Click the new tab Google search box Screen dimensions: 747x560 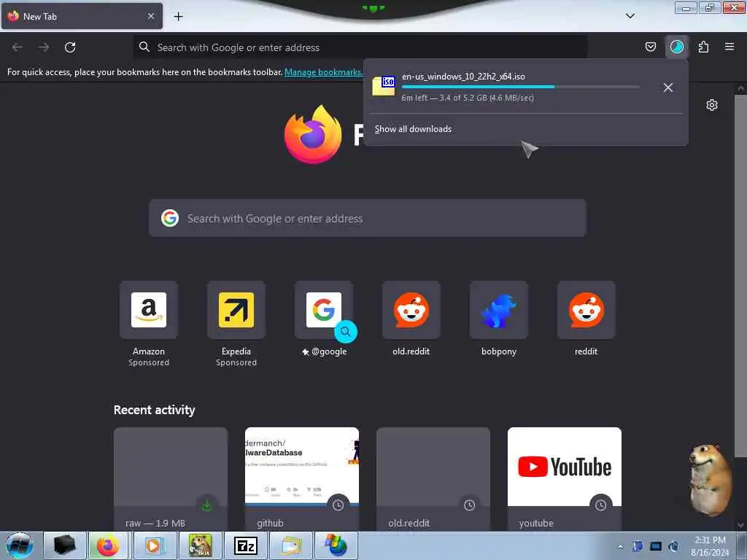click(x=368, y=218)
